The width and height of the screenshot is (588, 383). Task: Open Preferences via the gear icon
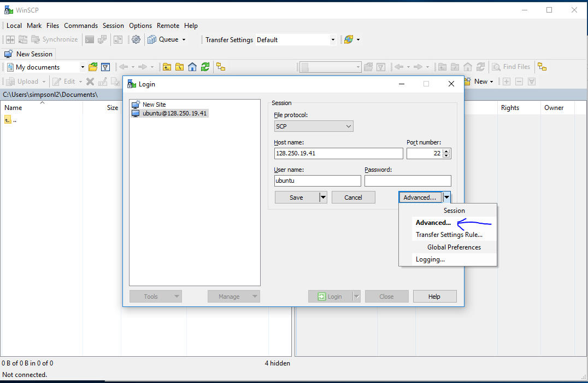point(136,39)
